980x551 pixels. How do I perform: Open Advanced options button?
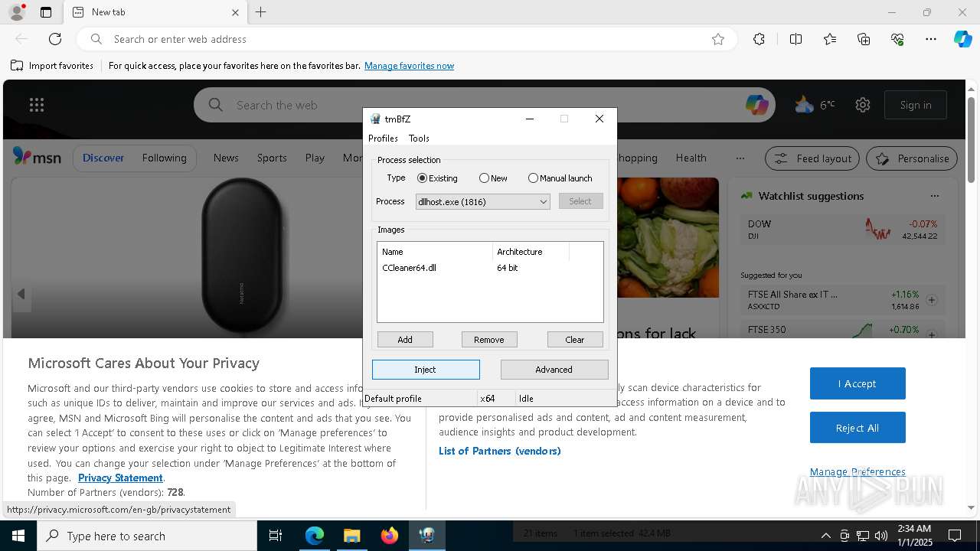(554, 370)
